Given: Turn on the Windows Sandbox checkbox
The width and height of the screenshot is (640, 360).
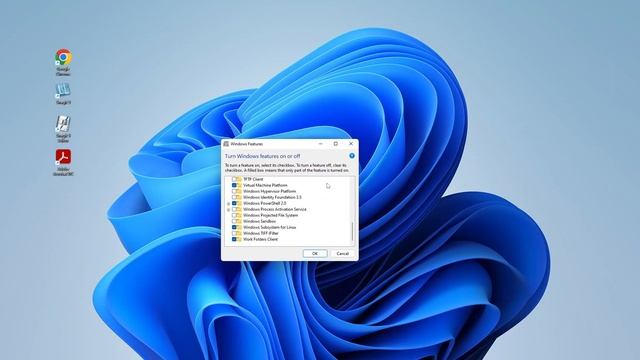Looking at the screenshot, I should click(234, 221).
